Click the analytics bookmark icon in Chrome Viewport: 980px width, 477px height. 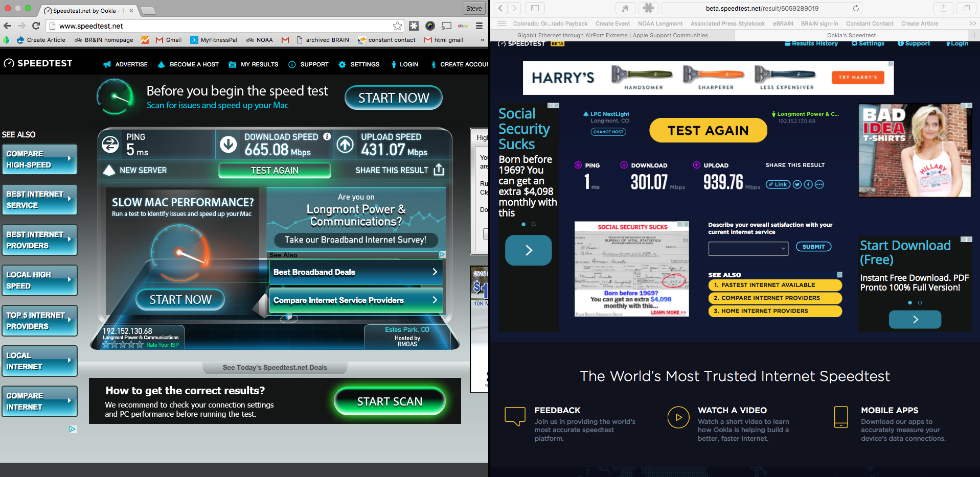(x=145, y=40)
